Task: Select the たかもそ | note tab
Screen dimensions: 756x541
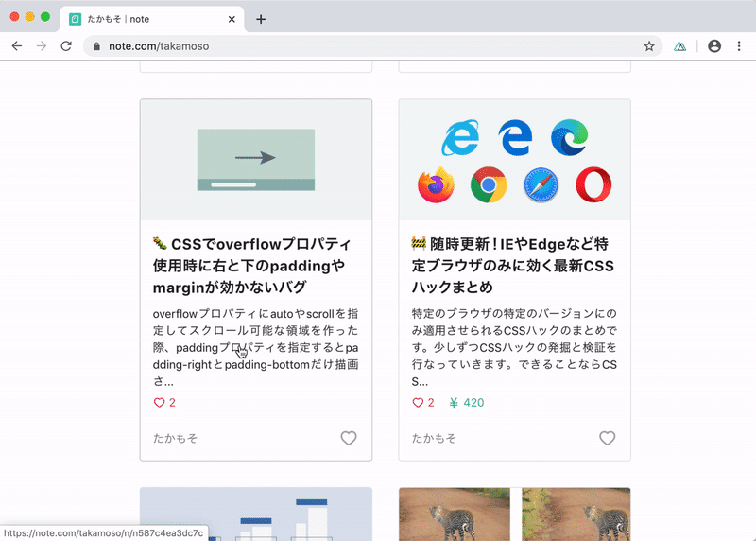Action: (152, 19)
